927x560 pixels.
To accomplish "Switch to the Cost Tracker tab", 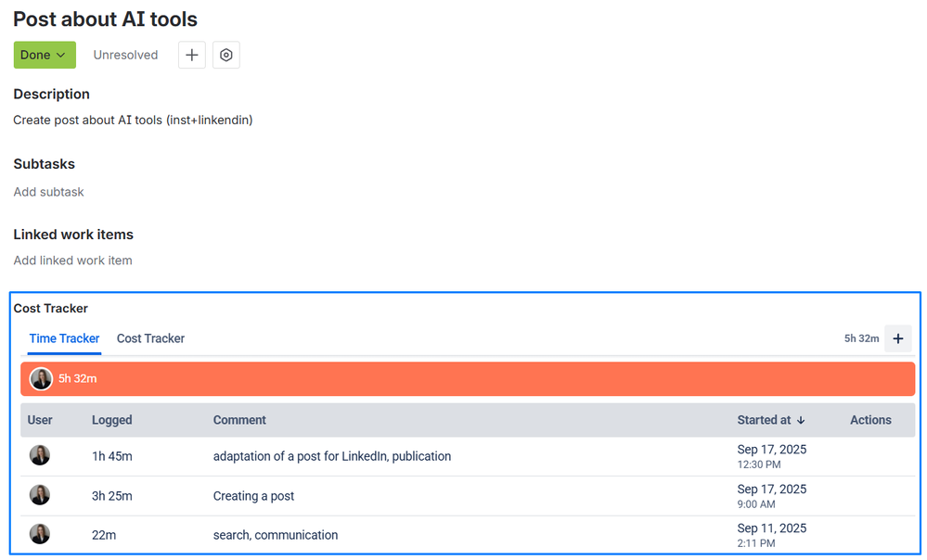I will (x=150, y=338).
